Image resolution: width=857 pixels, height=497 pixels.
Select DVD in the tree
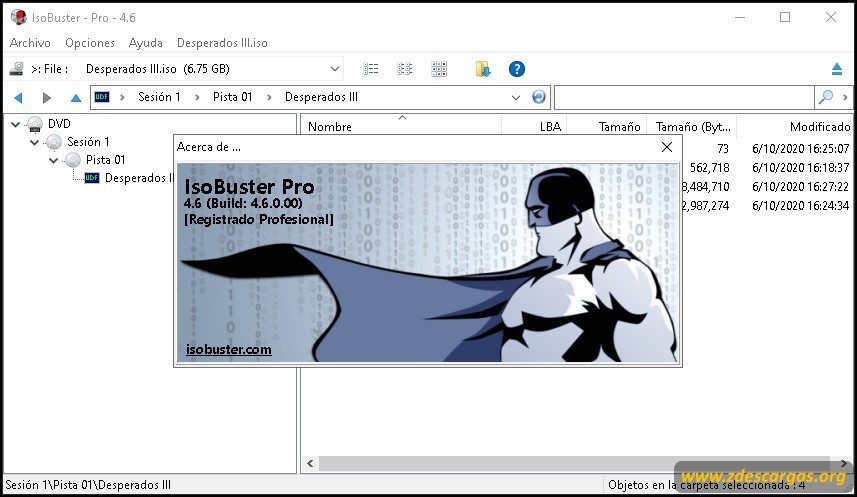(59, 124)
